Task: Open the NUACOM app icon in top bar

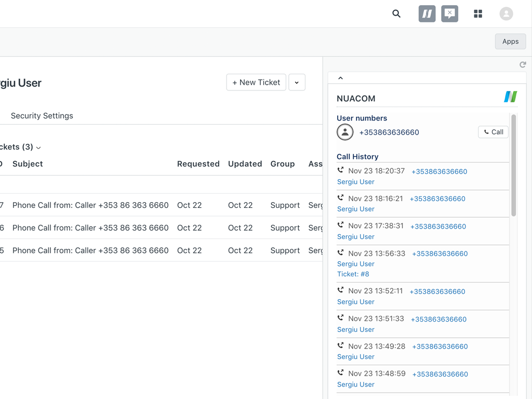Action: tap(427, 14)
